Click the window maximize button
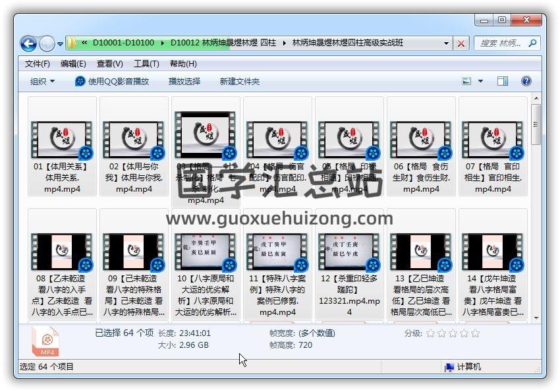Viewport: 560px width, 392px height. pyautogui.click(x=502, y=20)
